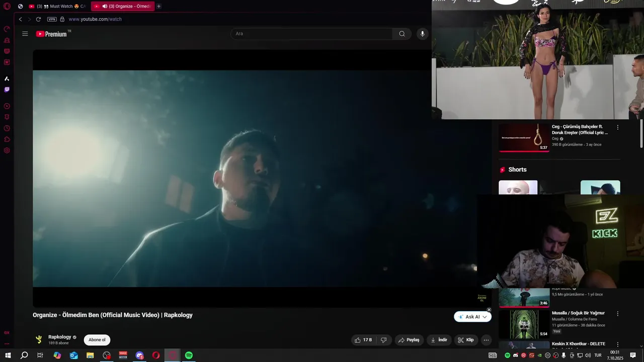Open Task View on taskbar

(40, 355)
